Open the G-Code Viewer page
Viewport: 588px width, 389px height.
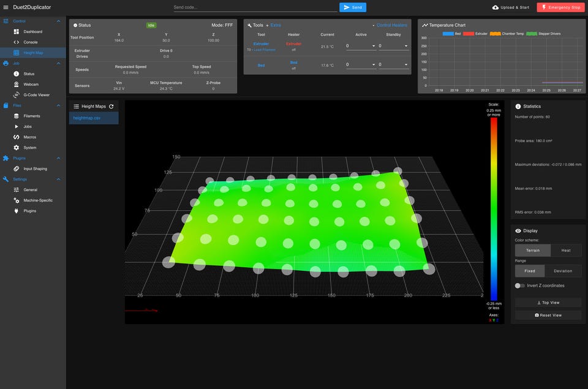click(x=36, y=95)
